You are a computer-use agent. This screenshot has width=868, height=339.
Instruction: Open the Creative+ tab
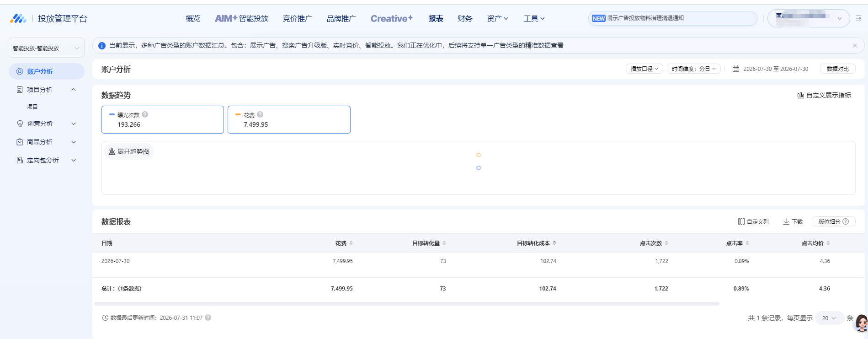[391, 18]
